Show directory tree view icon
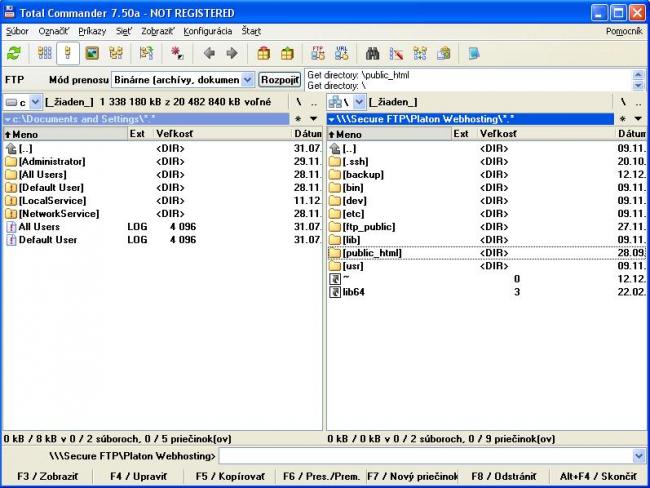 click(116, 53)
